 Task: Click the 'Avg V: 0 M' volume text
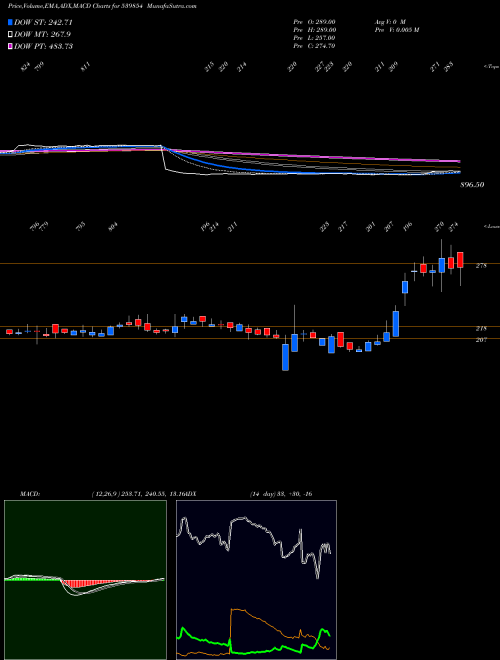(x=390, y=22)
